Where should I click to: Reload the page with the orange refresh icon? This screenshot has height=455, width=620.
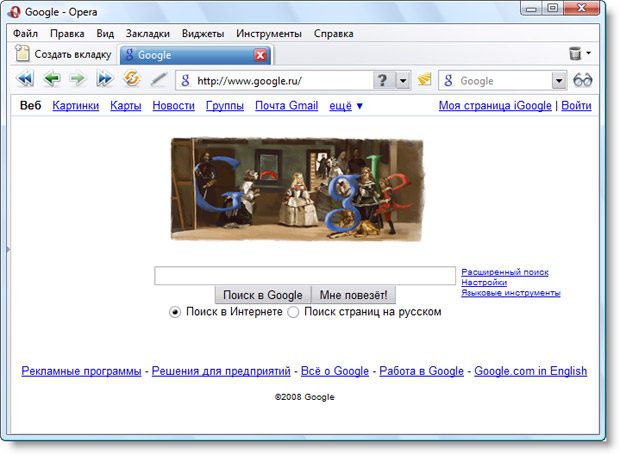132,79
